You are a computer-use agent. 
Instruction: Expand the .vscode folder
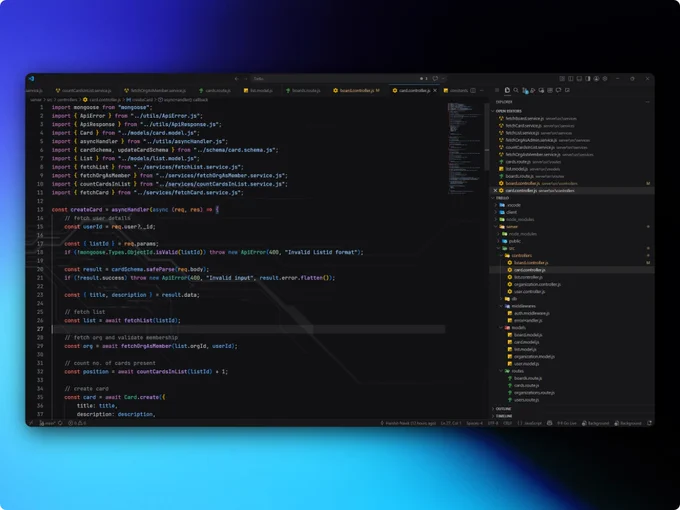[511, 205]
